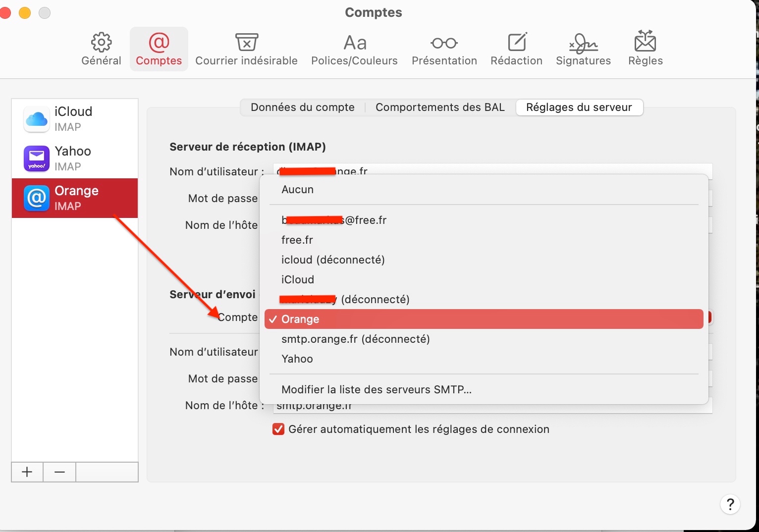Select the iCloud IMAP account
Screen dimensions: 759x532
[75, 119]
